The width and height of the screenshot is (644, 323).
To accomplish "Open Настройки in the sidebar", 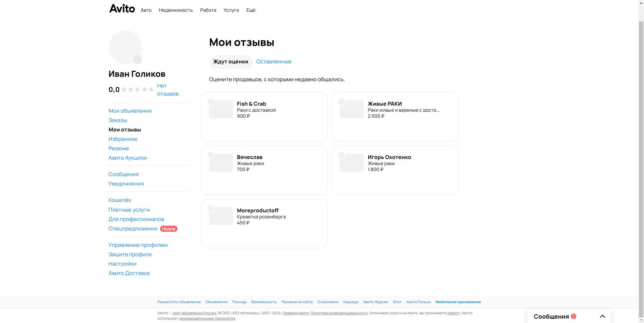I will pos(122,264).
